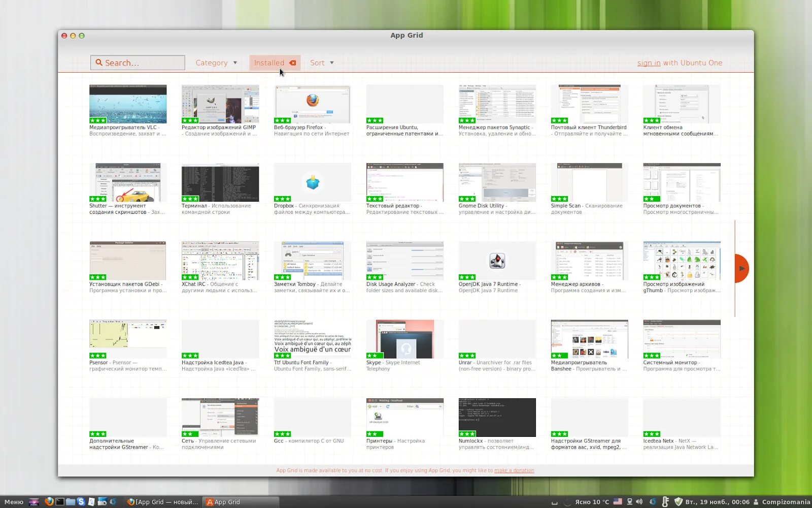Switch to the App Grid taskbar window button

241,502
